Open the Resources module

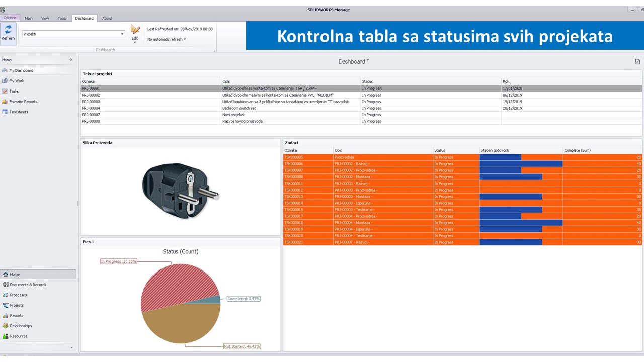tap(19, 336)
